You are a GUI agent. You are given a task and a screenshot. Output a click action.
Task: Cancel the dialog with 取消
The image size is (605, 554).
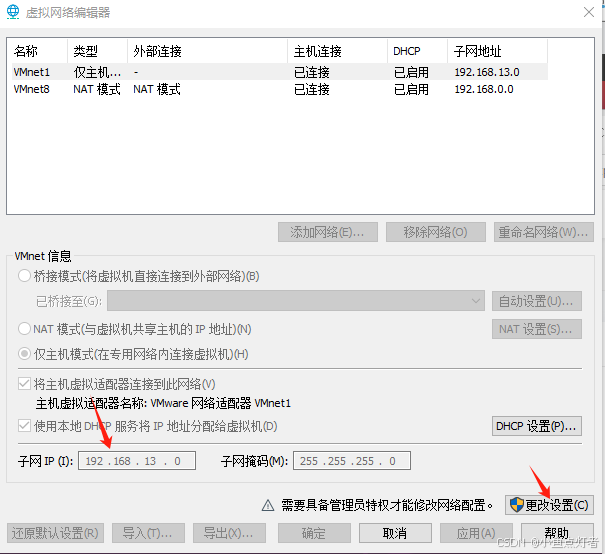point(395,533)
